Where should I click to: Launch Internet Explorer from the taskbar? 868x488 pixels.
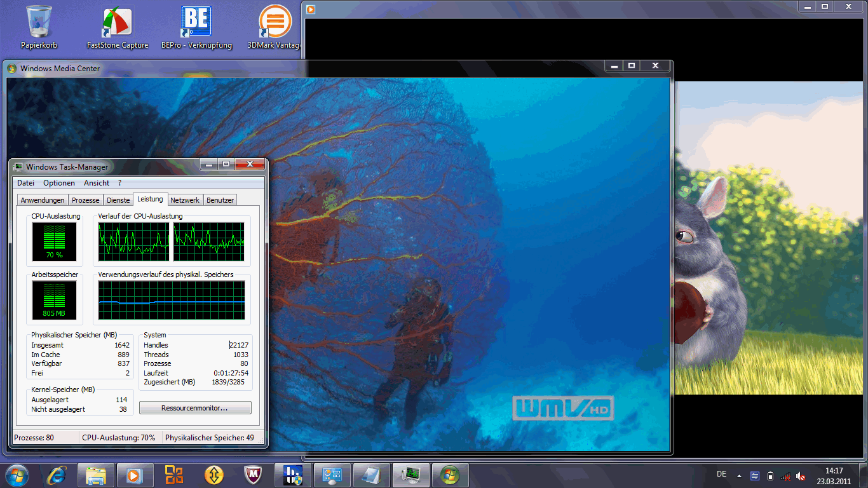[x=57, y=475]
